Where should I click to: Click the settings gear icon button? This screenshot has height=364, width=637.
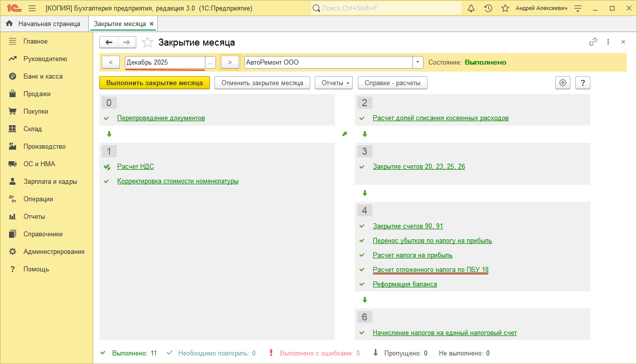coord(563,83)
